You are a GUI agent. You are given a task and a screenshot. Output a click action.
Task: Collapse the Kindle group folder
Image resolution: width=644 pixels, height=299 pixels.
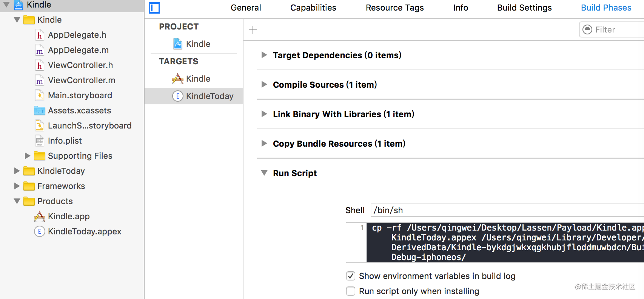(17, 20)
